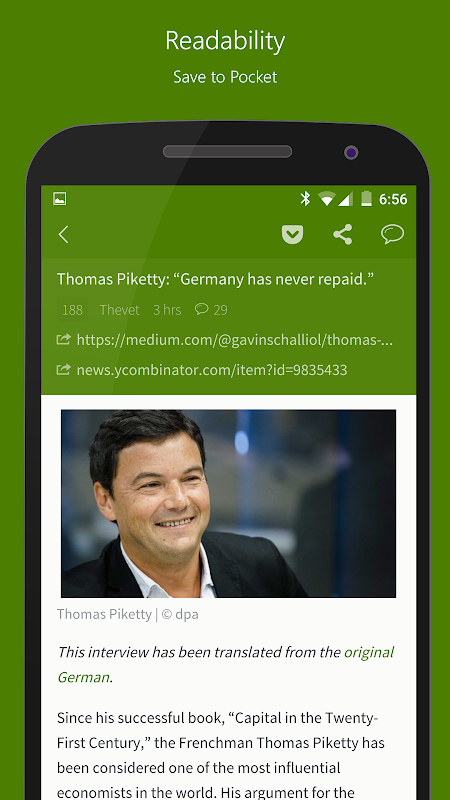Screen dimensions: 450x800
Task: Open comments via speech bubble icon
Action: 392,234
